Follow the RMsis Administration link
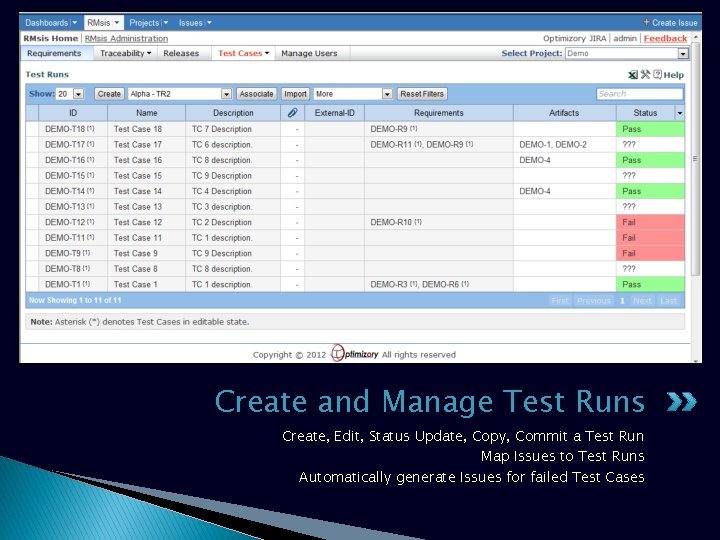This screenshot has height=540, width=720. [x=126, y=39]
